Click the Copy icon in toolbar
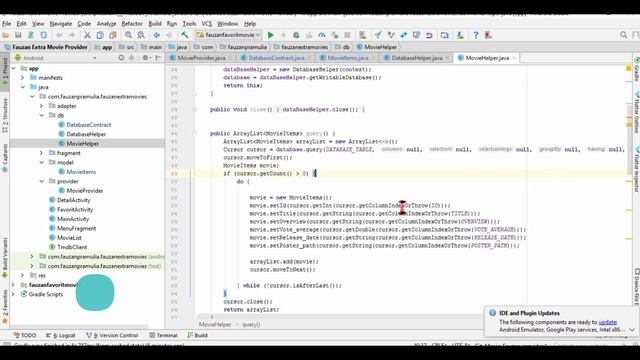The image size is (640, 360). coord(100,35)
